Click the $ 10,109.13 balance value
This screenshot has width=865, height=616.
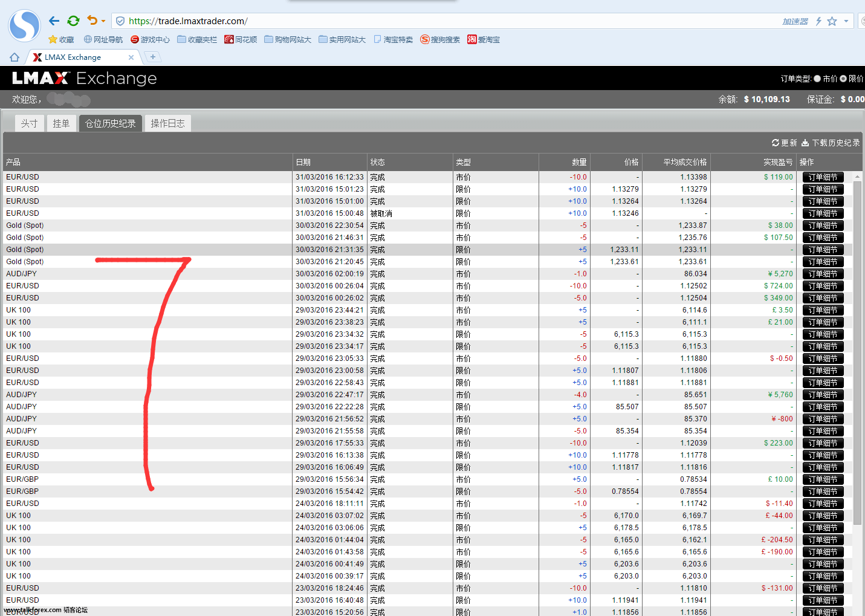tap(767, 99)
